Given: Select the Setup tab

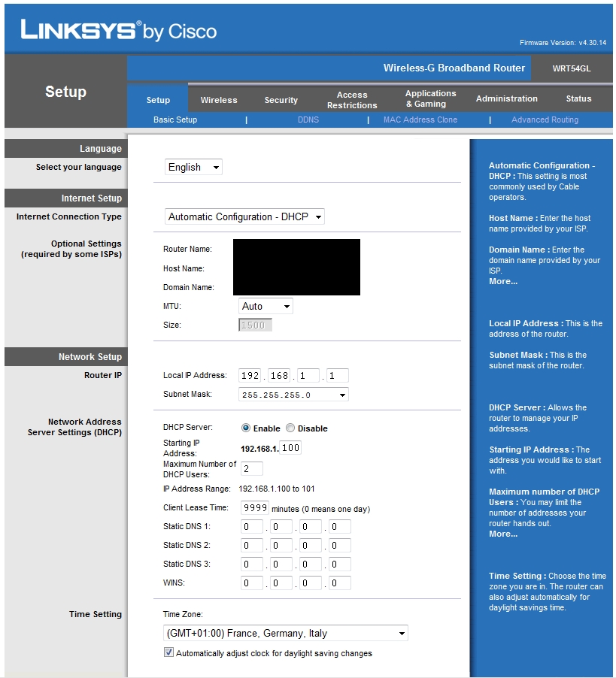Looking at the screenshot, I should point(158,100).
